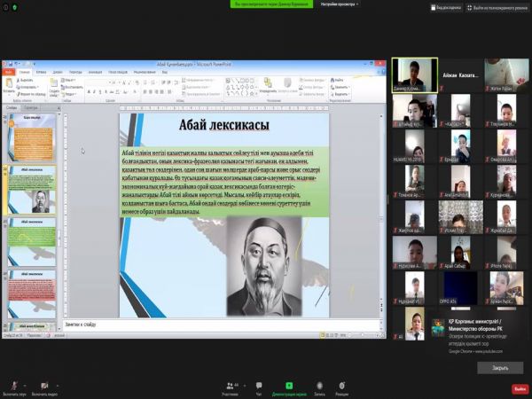The image size is (532, 399).
Task: Open the Design tab in PowerPoint ribbon
Action: pos(58,73)
